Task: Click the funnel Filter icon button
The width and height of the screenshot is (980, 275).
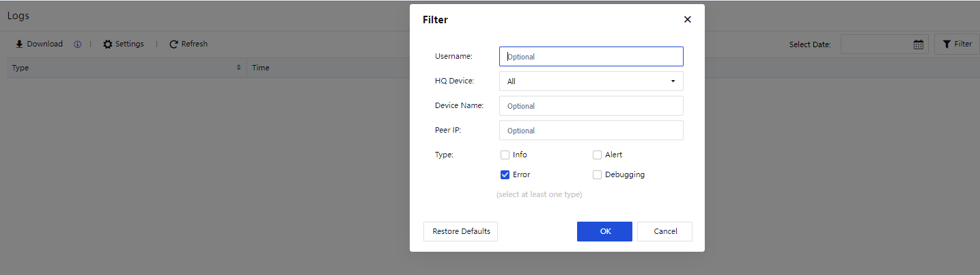Action: pos(947,44)
